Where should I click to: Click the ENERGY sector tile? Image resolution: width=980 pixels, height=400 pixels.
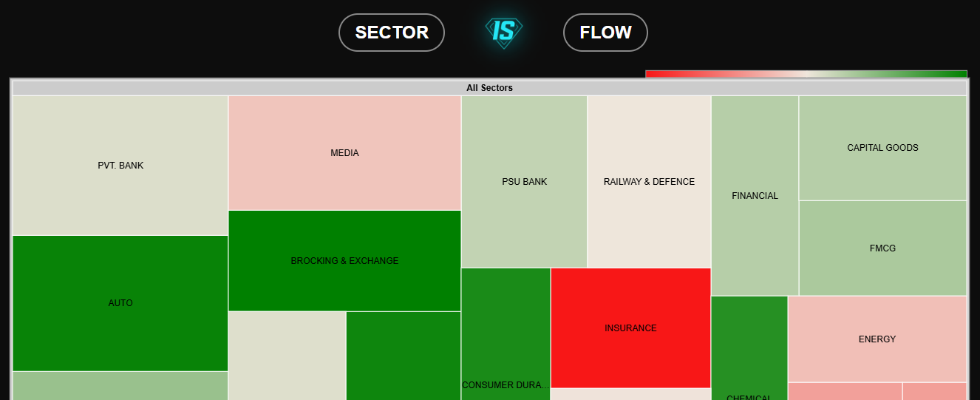coord(877,339)
